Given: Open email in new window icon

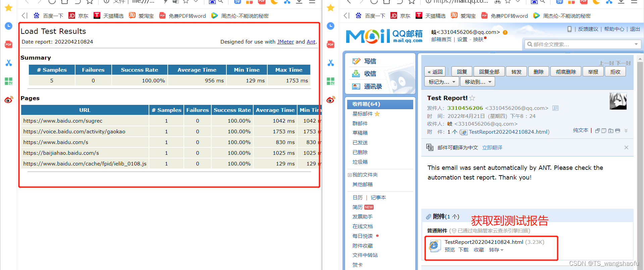Looking at the screenshot, I should pyautogui.click(x=597, y=131).
